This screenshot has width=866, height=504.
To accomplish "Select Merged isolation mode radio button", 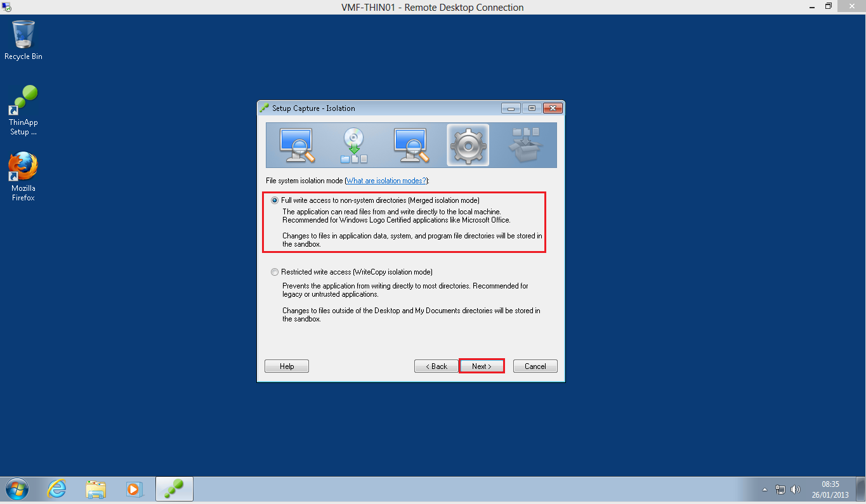I will (x=275, y=200).
